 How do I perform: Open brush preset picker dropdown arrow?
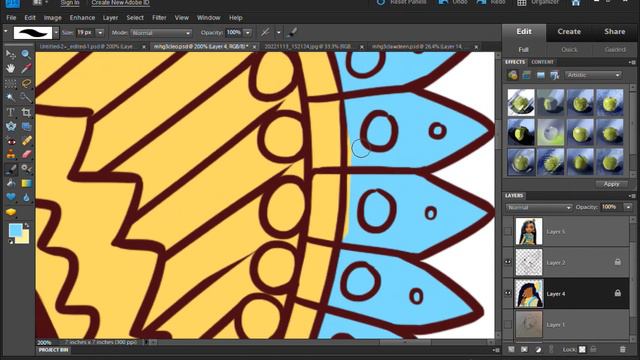point(56,33)
